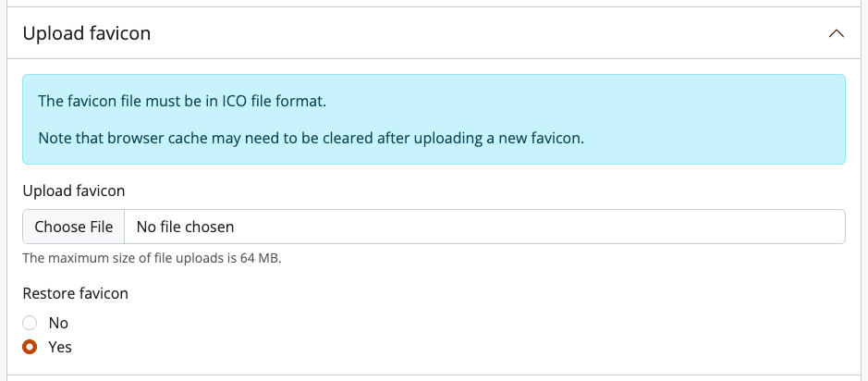Select the Yes radio button

[x=30, y=347]
